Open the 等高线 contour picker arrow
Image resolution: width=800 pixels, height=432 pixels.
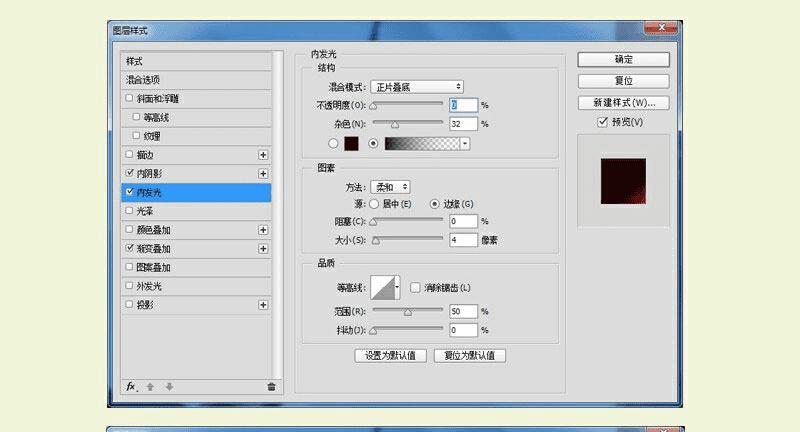(397, 288)
